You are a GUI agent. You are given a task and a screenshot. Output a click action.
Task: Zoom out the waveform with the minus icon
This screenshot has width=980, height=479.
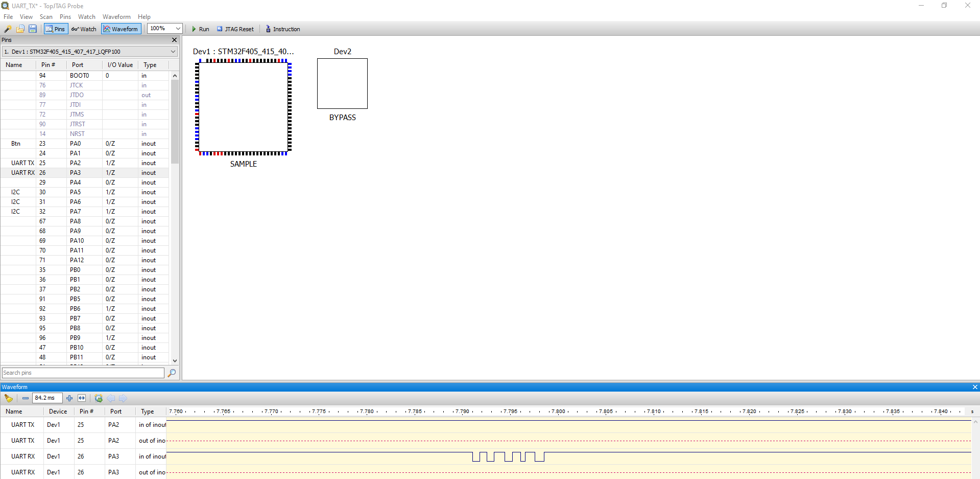[x=25, y=398]
